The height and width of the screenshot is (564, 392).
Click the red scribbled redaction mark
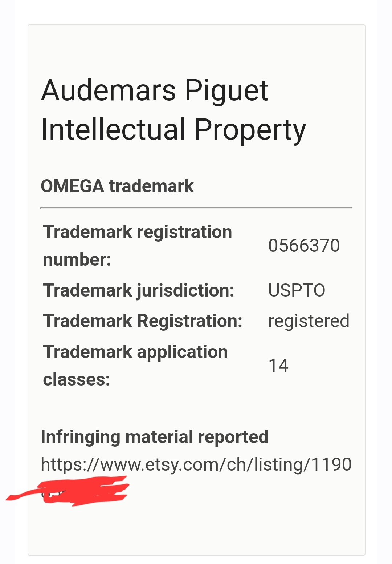click(x=83, y=491)
